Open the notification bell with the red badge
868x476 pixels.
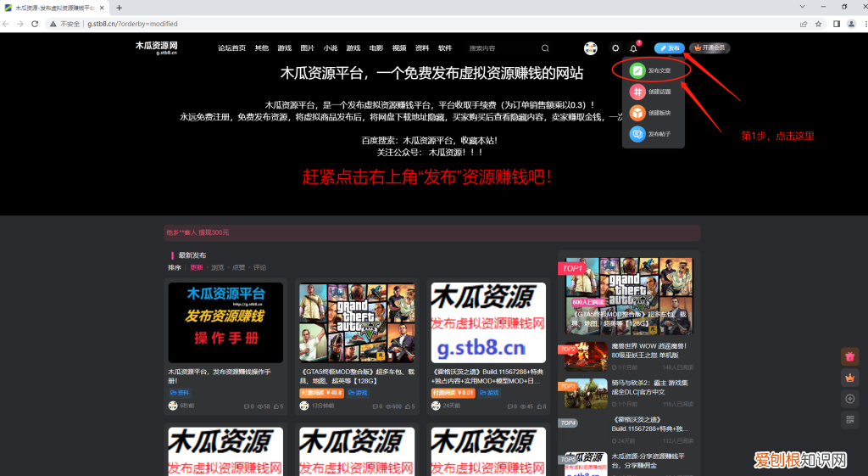[x=634, y=48]
